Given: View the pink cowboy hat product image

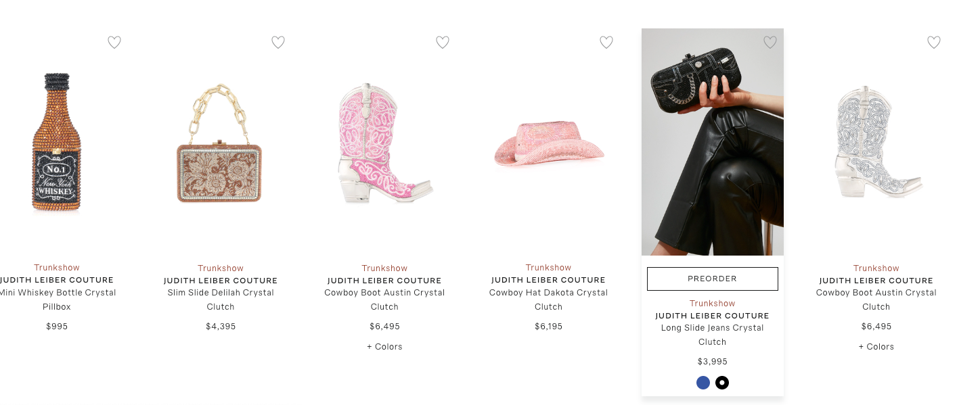Looking at the screenshot, I should 549,144.
